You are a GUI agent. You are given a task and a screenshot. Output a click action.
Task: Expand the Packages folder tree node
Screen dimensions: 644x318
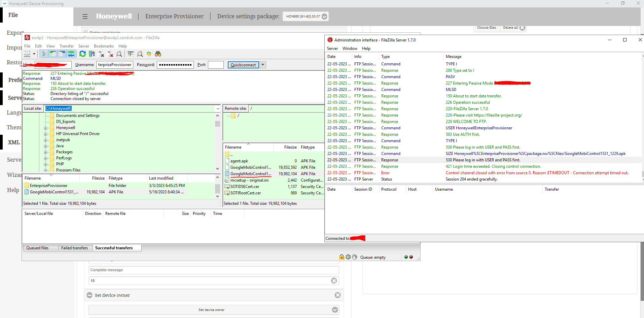point(45,152)
